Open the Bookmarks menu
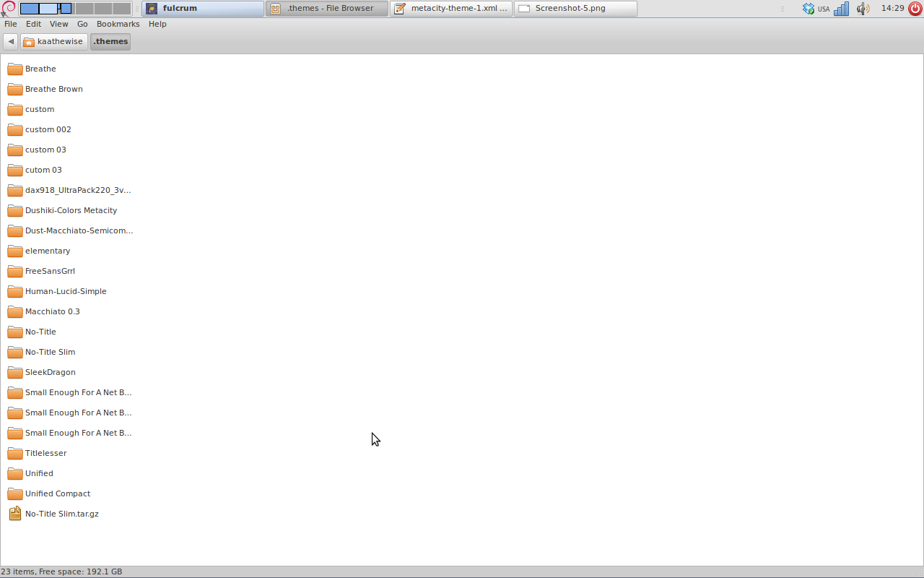The height and width of the screenshot is (578, 924). (x=118, y=24)
